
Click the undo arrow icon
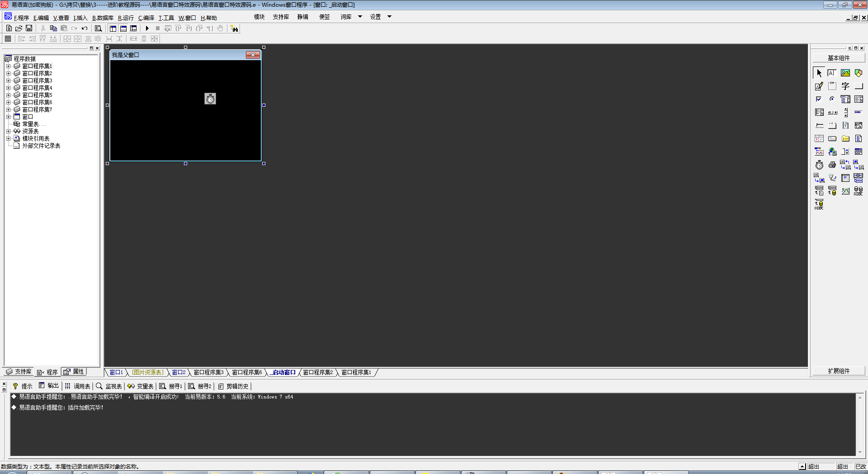[85, 28]
